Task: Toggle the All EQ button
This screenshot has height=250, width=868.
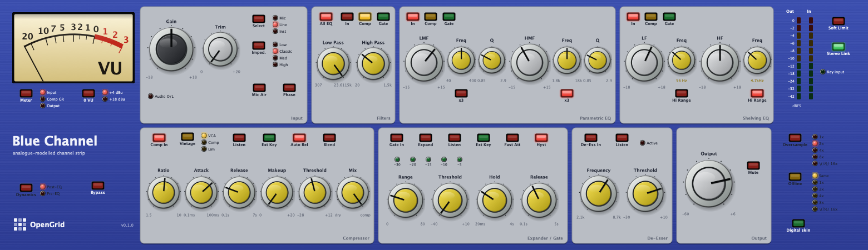Action: tap(326, 17)
